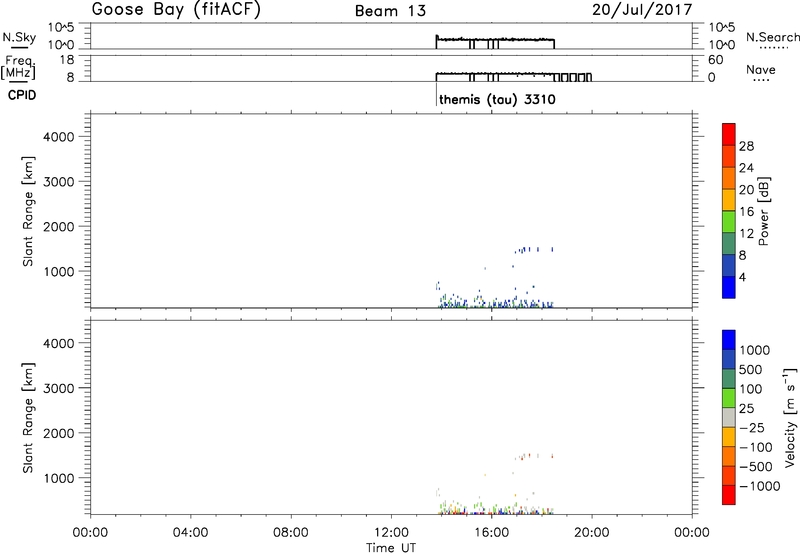Image resolution: width=800 pixels, height=554 pixels.
Task: Click the '4000' tick on power panel
Action: coord(59,137)
